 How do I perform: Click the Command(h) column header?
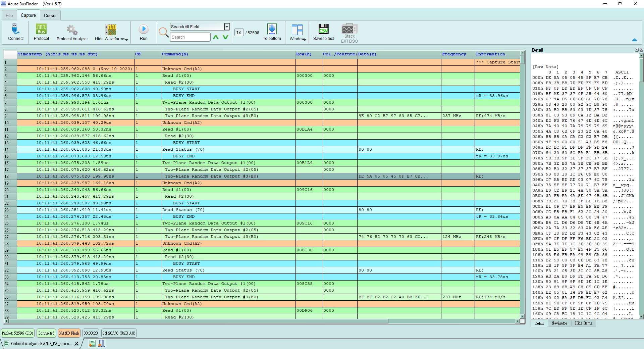pyautogui.click(x=228, y=54)
